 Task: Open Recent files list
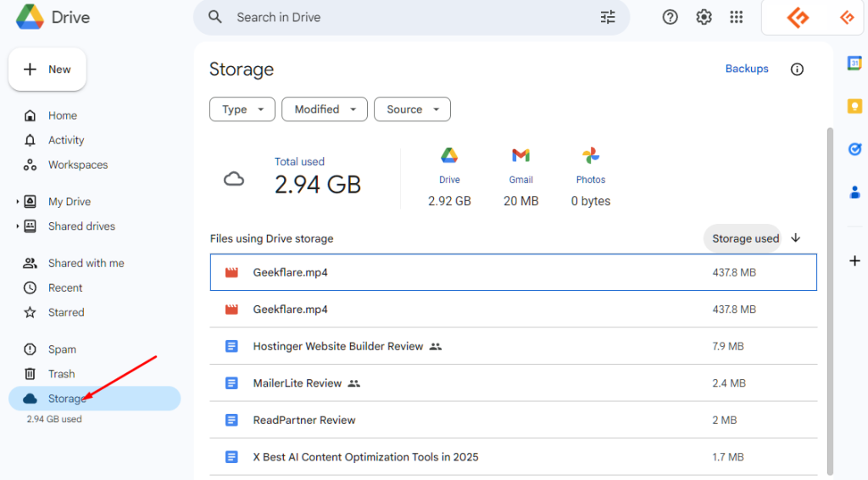[x=64, y=287]
